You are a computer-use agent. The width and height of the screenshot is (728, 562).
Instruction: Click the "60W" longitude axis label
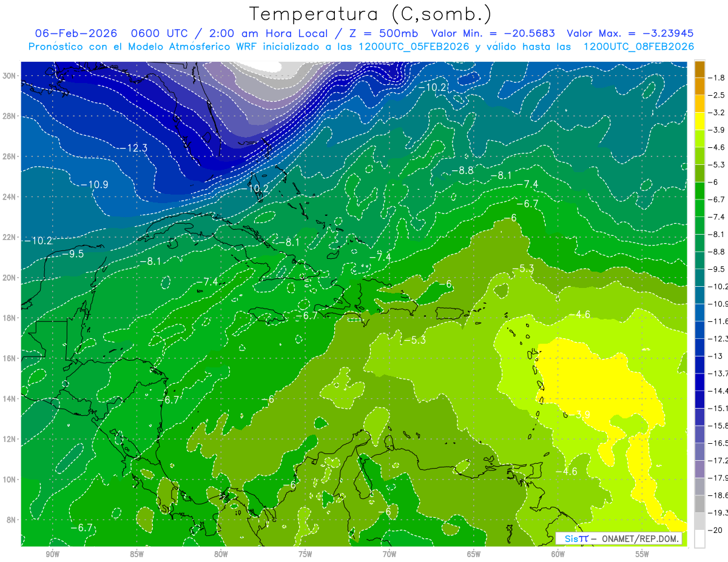(558, 555)
